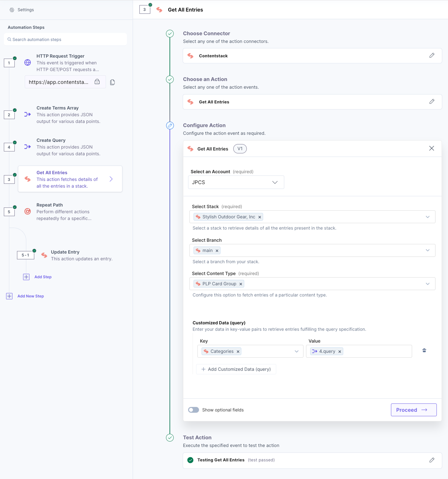Click the step 5-1 number badge
The width and height of the screenshot is (448, 479).
pyautogui.click(x=25, y=255)
